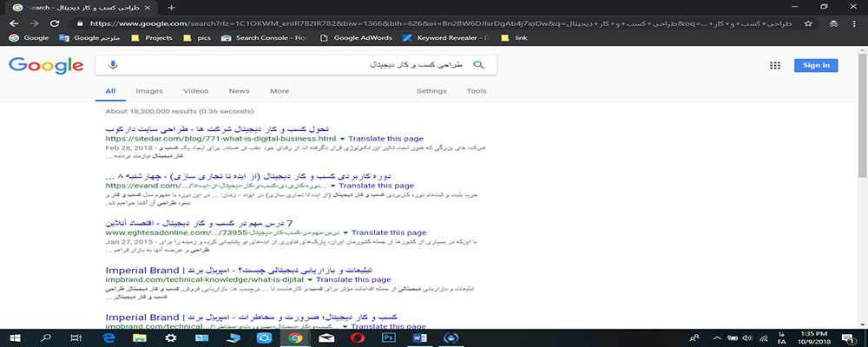
Task: Open the Google apps grid
Action: pos(775,65)
